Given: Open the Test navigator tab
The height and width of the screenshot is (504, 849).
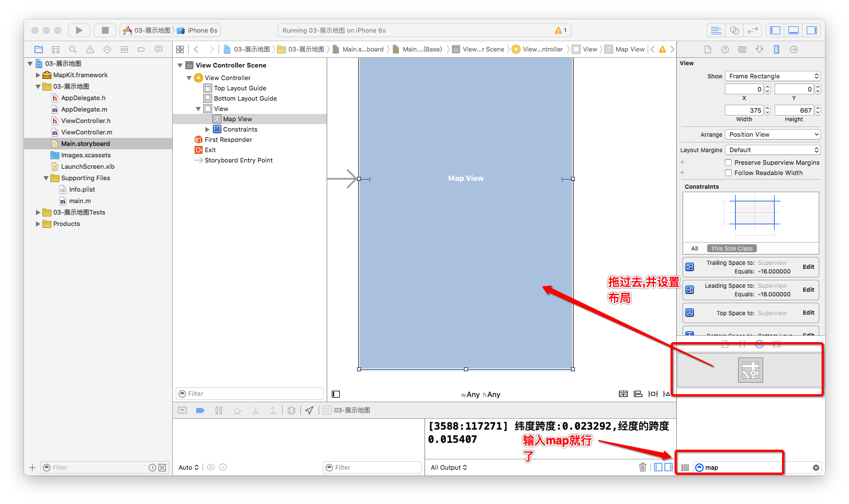Looking at the screenshot, I should 107,49.
